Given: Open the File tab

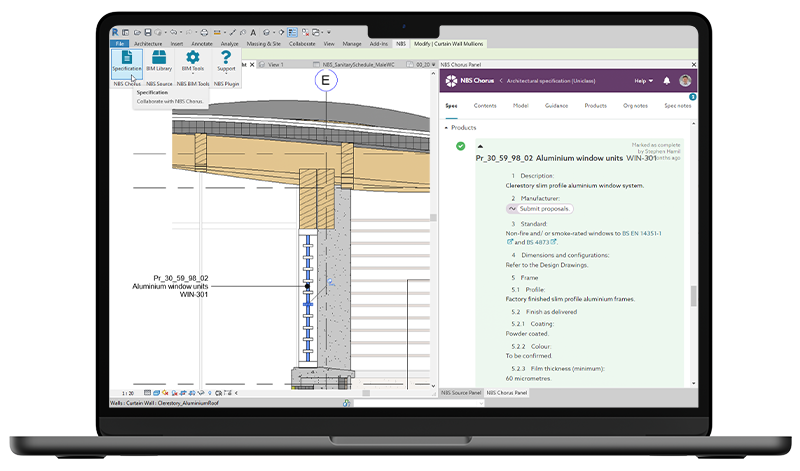Looking at the screenshot, I should coord(120,44).
